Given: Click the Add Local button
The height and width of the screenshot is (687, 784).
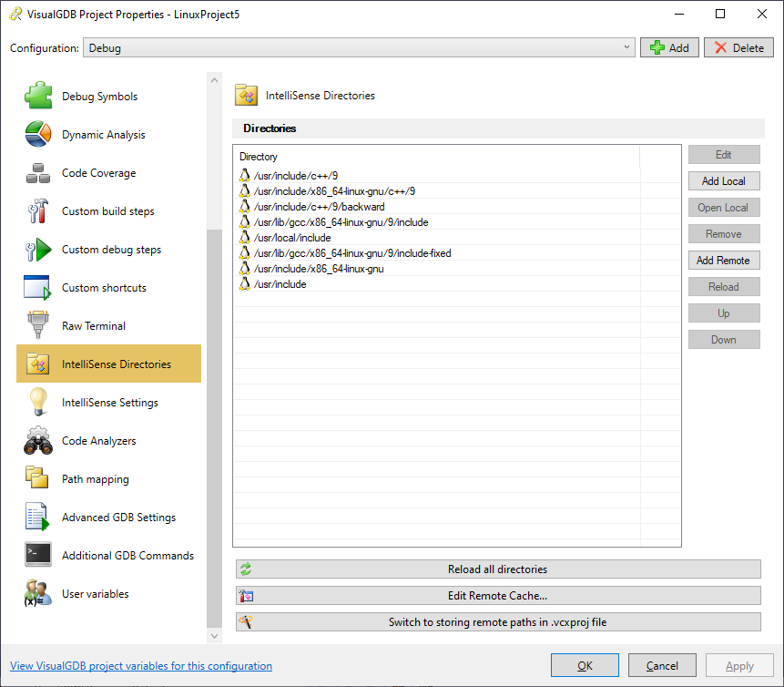Looking at the screenshot, I should [724, 181].
